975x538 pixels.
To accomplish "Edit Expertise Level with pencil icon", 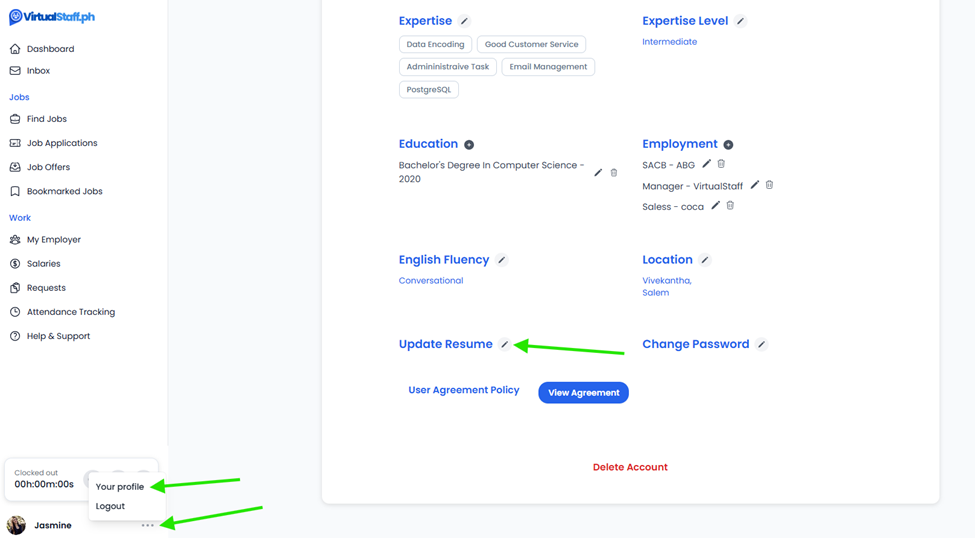I will [740, 21].
